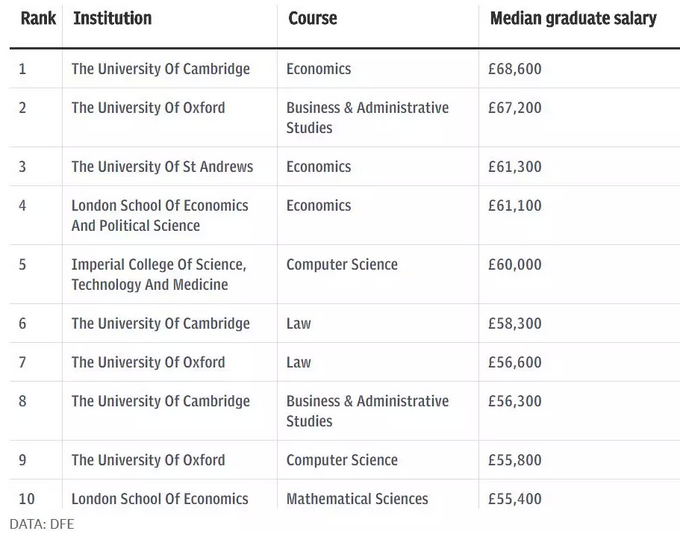Click Imperial College Of Science institution cell
Screen dimensions: 694x536
pyautogui.click(x=159, y=274)
